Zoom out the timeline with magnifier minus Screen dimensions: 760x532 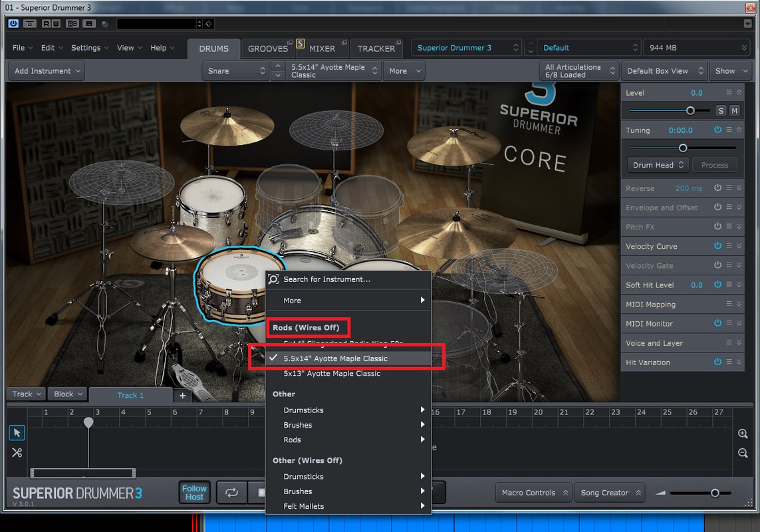coord(743,453)
